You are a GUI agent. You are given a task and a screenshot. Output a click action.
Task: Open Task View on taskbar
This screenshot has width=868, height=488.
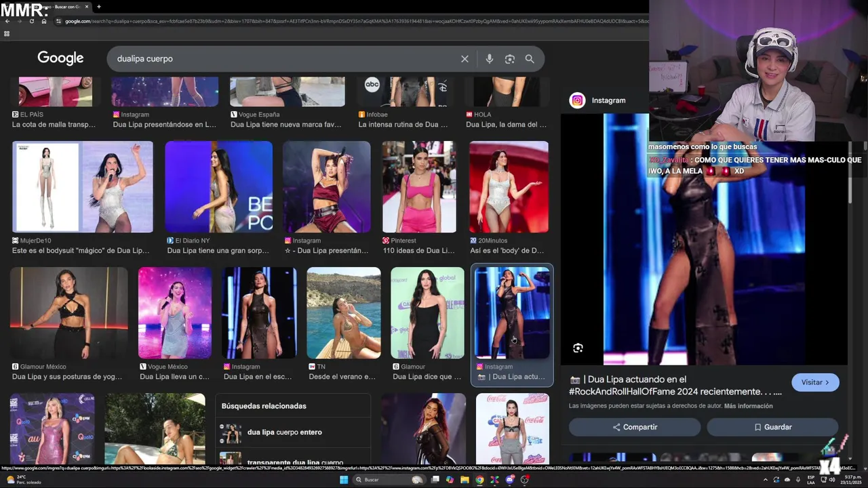pos(435,480)
